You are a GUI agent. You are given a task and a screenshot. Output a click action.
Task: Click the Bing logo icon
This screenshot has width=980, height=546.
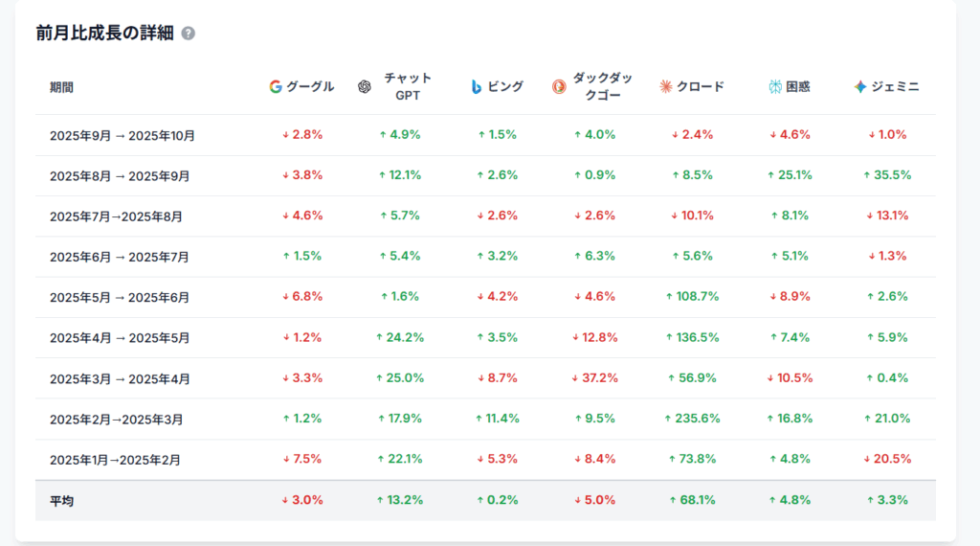[x=476, y=86]
